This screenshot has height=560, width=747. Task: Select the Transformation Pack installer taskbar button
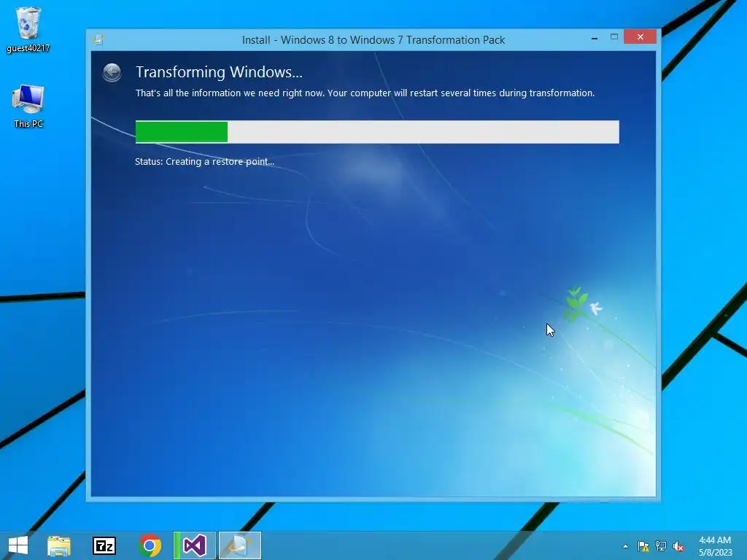tap(240, 545)
